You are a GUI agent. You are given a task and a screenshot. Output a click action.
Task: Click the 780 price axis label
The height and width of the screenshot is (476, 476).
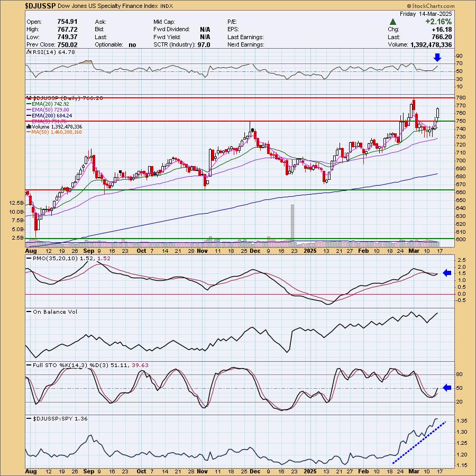tap(461, 98)
